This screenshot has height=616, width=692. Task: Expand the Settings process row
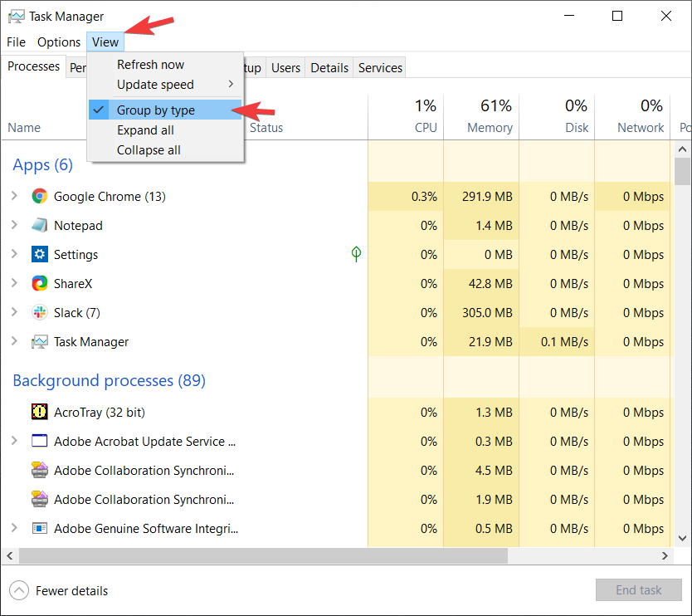[x=14, y=254]
